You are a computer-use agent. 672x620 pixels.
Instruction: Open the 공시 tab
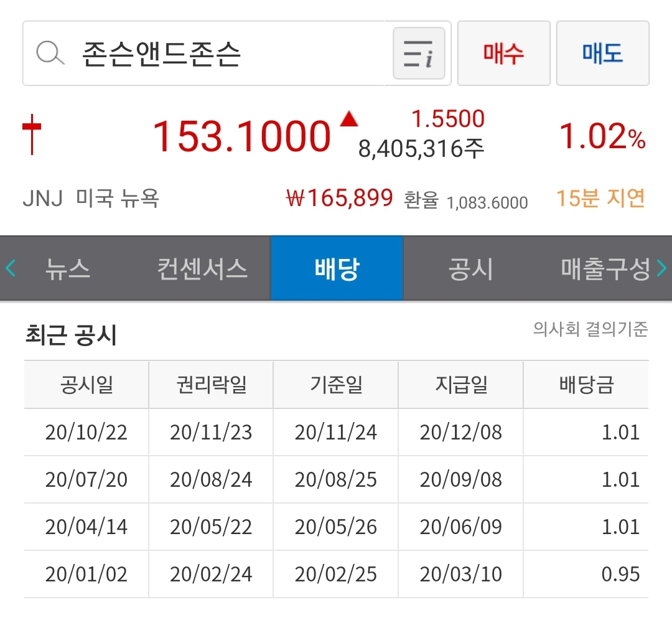pyautogui.click(x=470, y=269)
